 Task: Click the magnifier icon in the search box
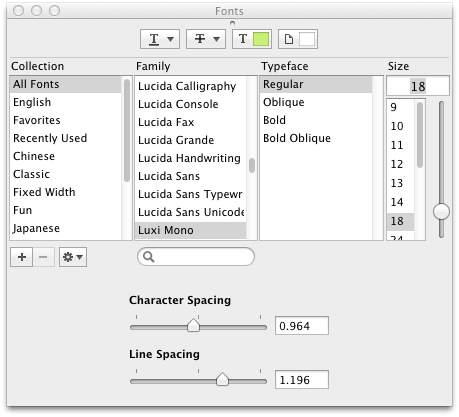coord(148,257)
